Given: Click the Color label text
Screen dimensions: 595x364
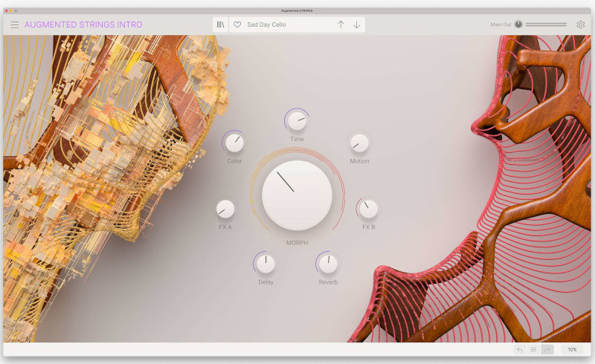Looking at the screenshot, I should (234, 161).
